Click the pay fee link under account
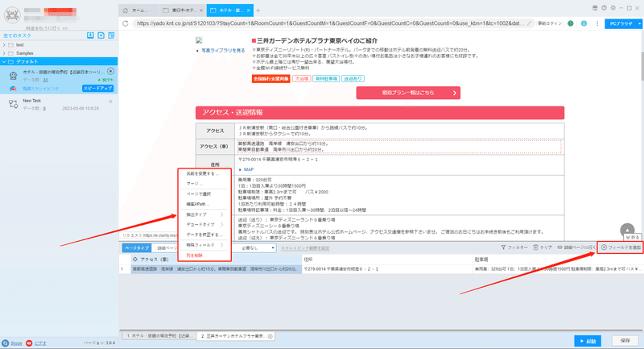Viewport: 644px width, 349px height. 47,28
